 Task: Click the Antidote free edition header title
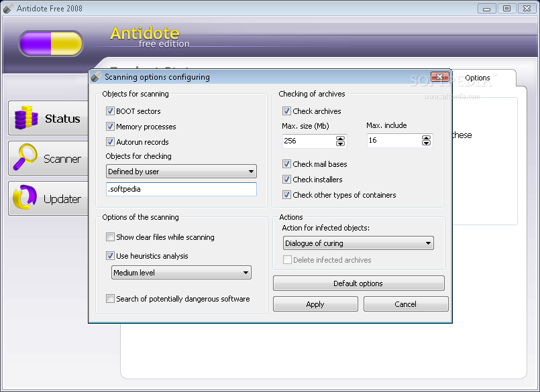coord(150,37)
